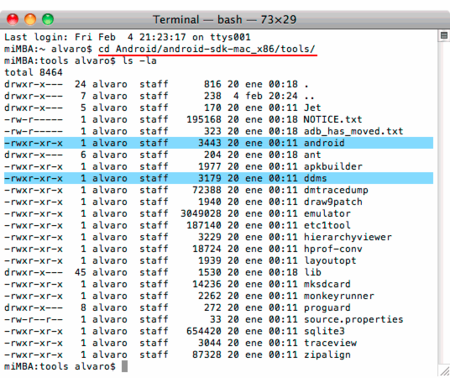Click the 'apkbuilder' file name

click(333, 166)
